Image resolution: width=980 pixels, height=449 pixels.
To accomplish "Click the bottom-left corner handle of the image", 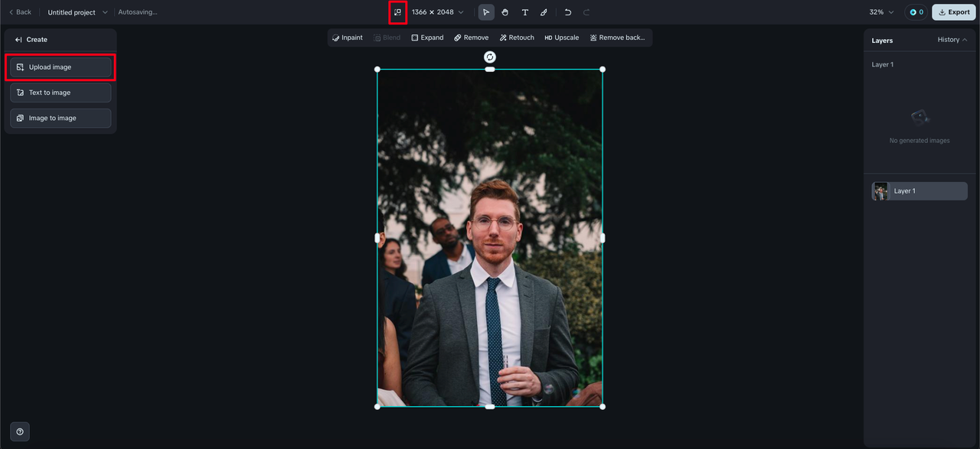I will click(377, 406).
